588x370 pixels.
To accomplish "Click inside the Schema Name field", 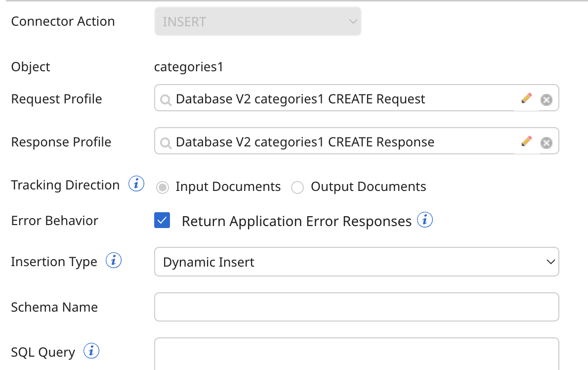I will (x=357, y=307).
